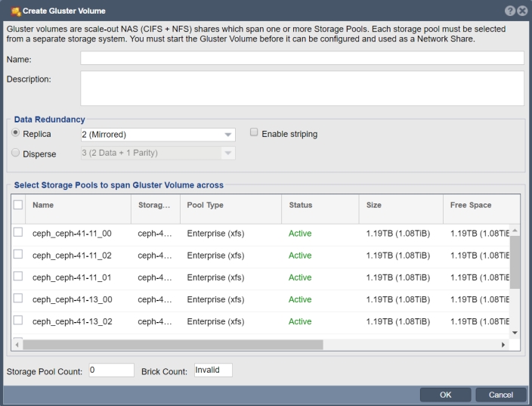
Task: Click Active status of ceph_ceph-41-11_00
Action: coord(300,234)
